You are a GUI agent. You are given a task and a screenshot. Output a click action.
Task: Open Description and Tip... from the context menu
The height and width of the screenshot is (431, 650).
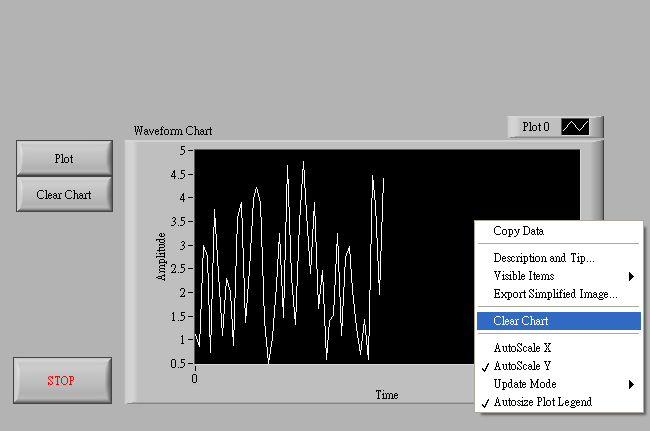(x=559, y=258)
